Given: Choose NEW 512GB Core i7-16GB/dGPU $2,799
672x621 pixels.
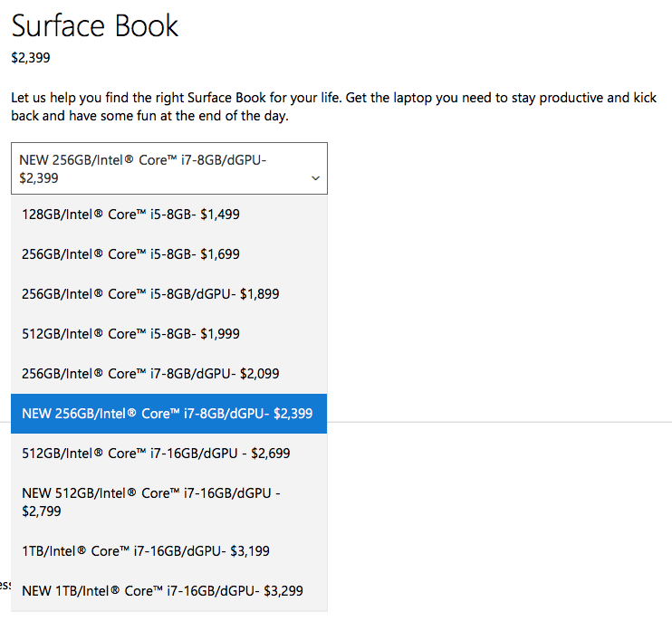Looking at the screenshot, I should point(168,502).
